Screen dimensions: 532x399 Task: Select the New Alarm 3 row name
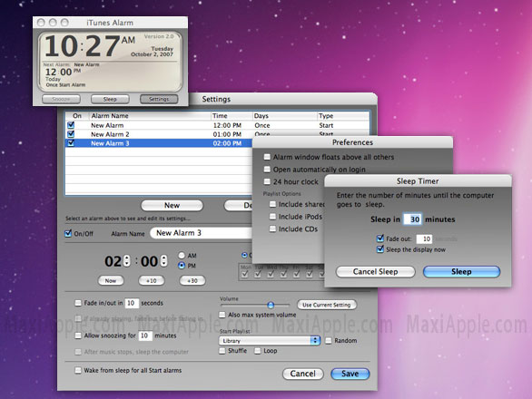pyautogui.click(x=110, y=143)
